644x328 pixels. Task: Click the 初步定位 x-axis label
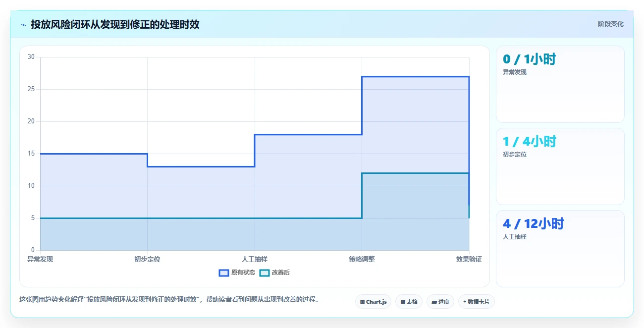click(147, 259)
